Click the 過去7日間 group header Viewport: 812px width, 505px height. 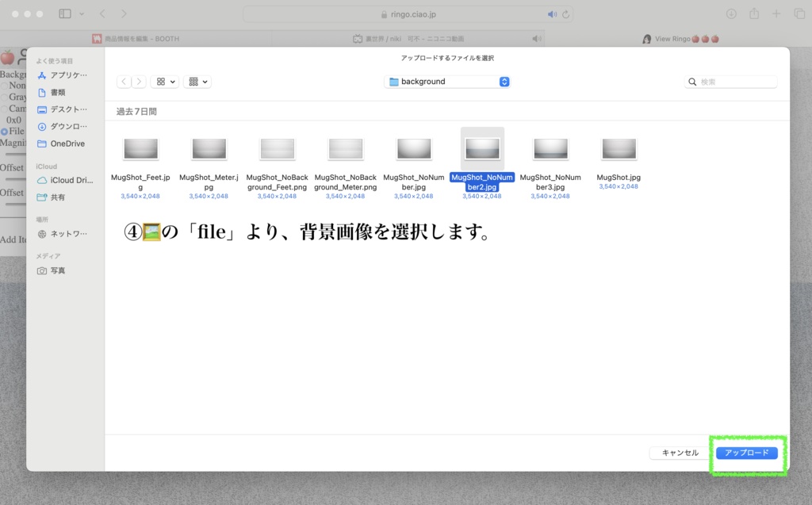click(x=136, y=111)
